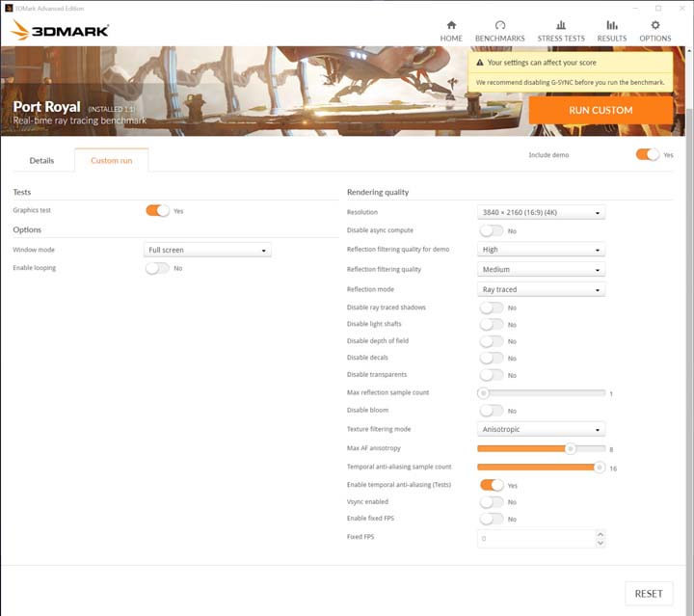694x616 pixels.
Task: Adjust the Max reflection sample count slider
Action: click(x=541, y=393)
